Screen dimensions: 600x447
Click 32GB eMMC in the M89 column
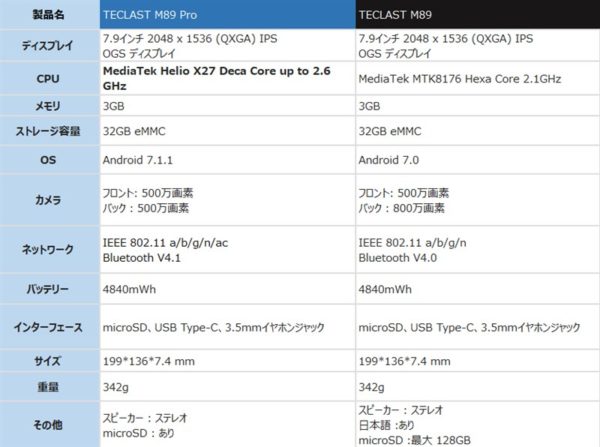(390, 131)
